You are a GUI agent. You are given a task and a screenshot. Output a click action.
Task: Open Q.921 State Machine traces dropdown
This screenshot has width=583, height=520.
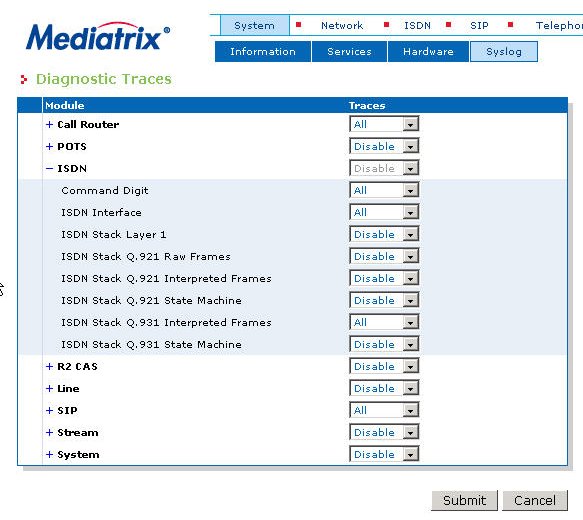tap(384, 300)
